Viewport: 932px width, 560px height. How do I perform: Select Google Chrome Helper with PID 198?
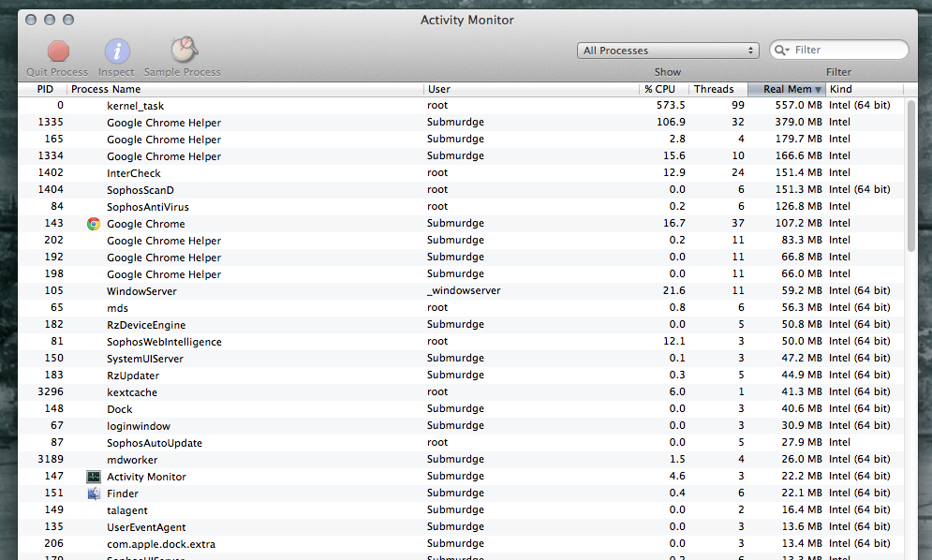[461, 274]
